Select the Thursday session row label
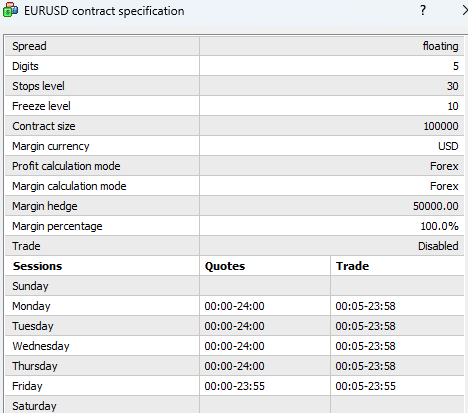This screenshot has width=468, height=413. point(35,366)
